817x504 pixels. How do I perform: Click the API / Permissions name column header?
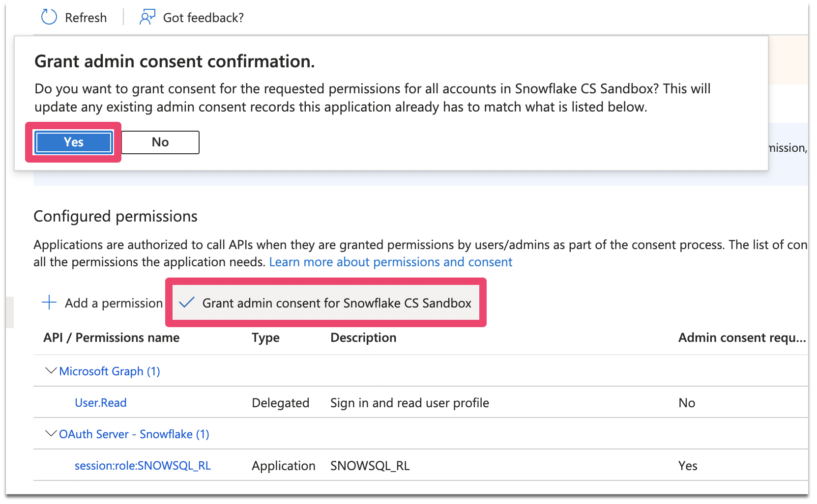[112, 337]
